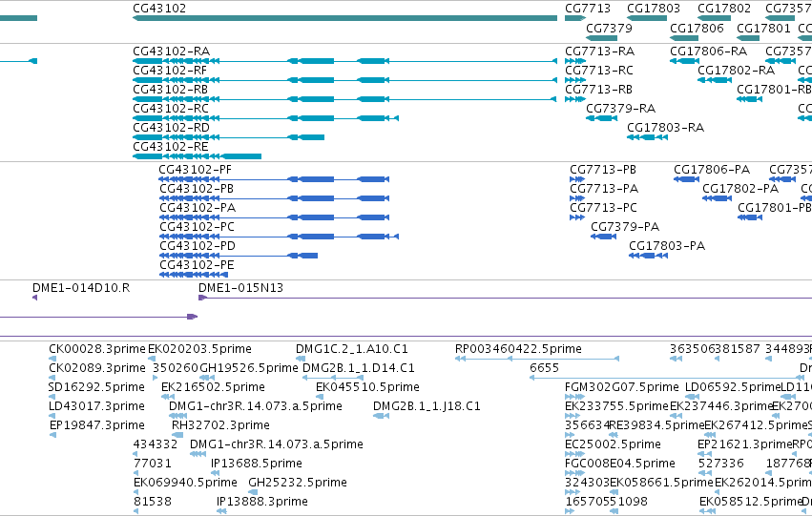Click the CG17801 gene label
The height and width of the screenshot is (516, 812).
763,28
